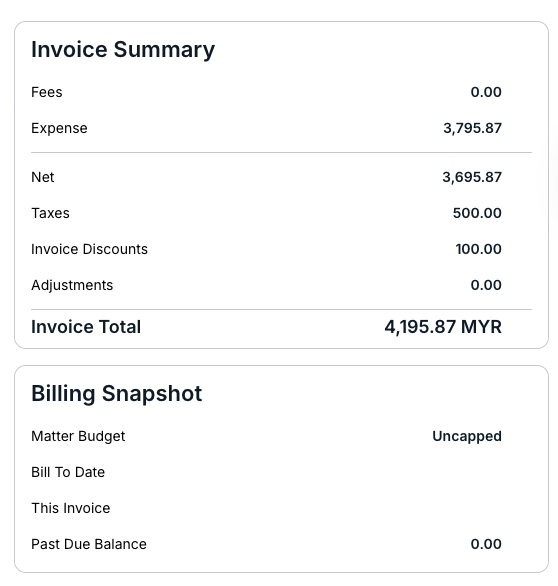
Task: Select the Invoice Total label
Action: [x=86, y=327]
